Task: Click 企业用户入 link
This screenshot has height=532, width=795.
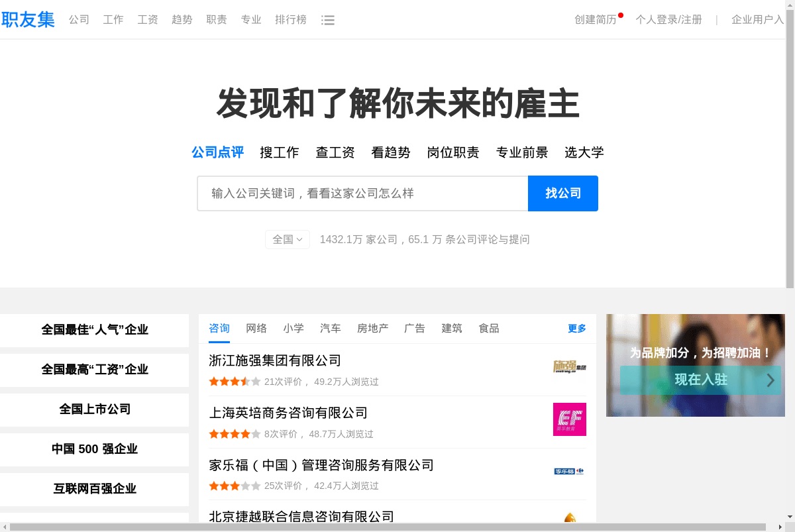Action: click(757, 20)
